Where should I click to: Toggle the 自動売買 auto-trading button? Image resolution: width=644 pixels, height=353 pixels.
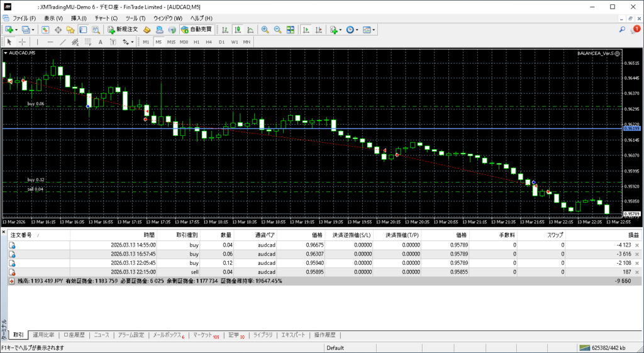coord(197,30)
